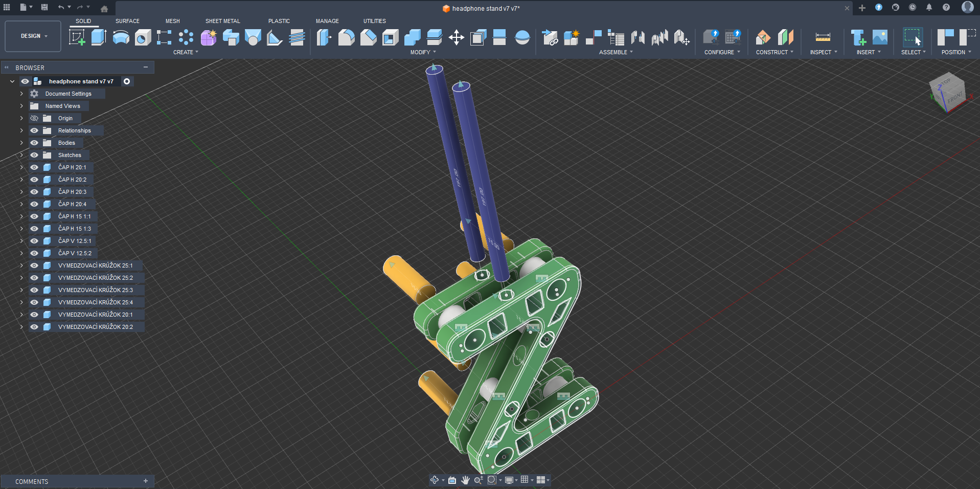Image resolution: width=980 pixels, height=489 pixels.
Task: Click the Extrude tool icon
Action: tap(99, 37)
